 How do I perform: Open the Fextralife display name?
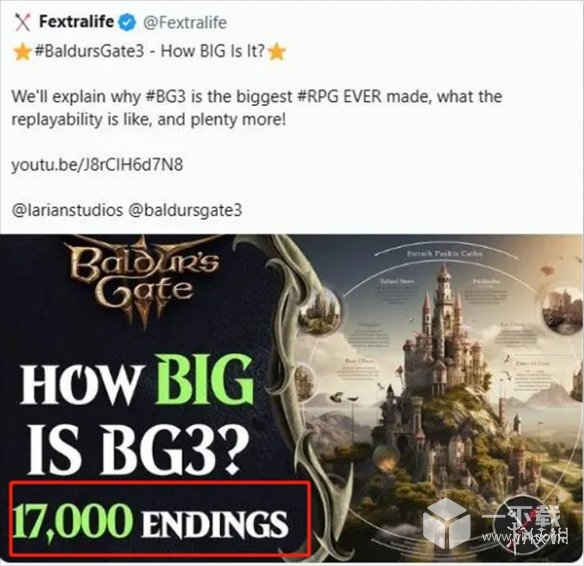click(76, 21)
